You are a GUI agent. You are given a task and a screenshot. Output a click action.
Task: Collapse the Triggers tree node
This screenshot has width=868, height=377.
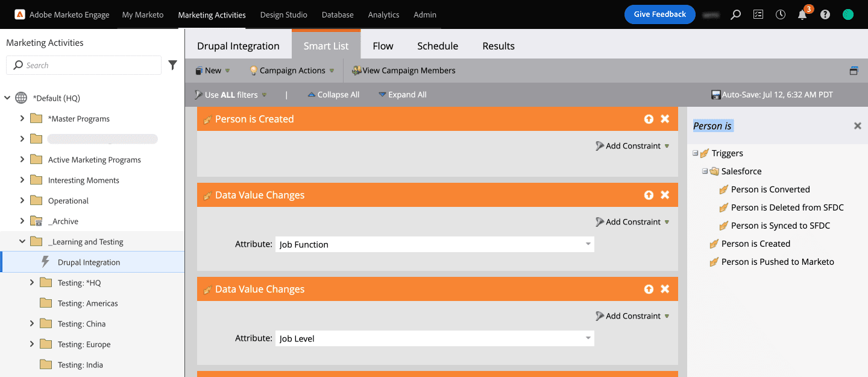click(695, 153)
